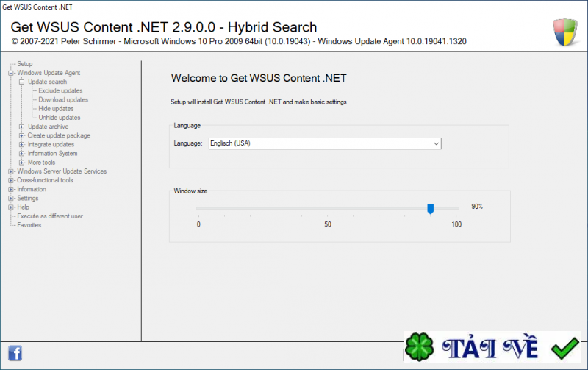Image resolution: width=588 pixels, height=370 pixels.
Task: Select Windows Server Update Services item
Action: [x=62, y=171]
